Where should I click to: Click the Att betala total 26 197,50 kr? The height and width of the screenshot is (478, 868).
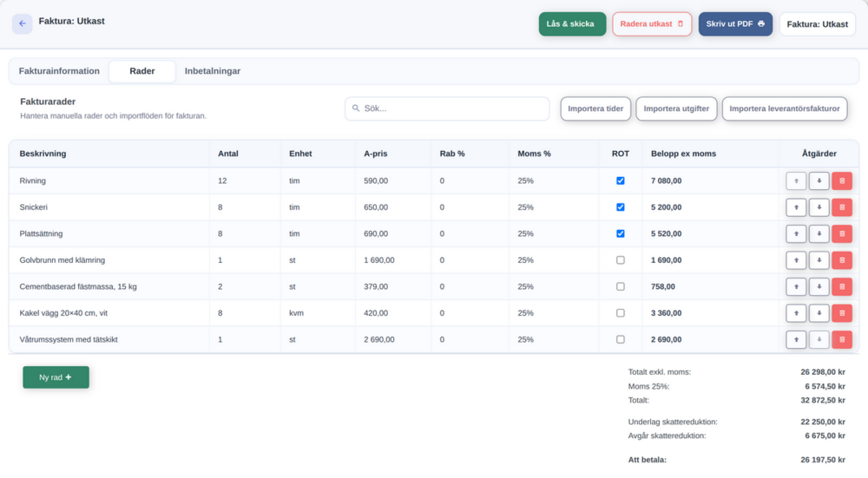pyautogui.click(x=823, y=460)
